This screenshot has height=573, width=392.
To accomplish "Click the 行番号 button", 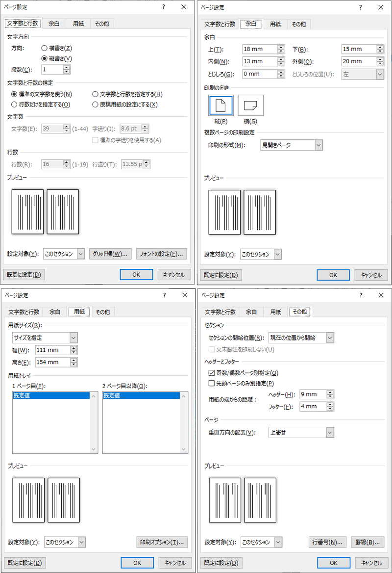I will [x=327, y=542].
